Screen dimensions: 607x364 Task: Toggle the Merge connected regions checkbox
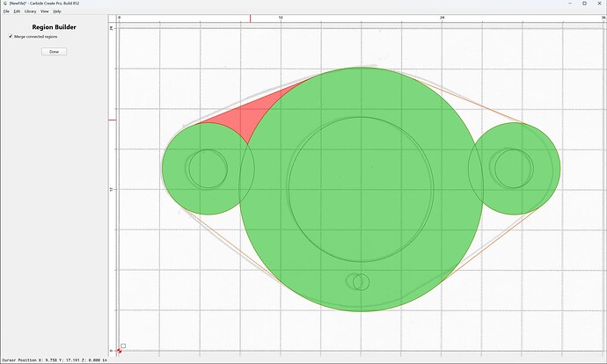point(11,36)
